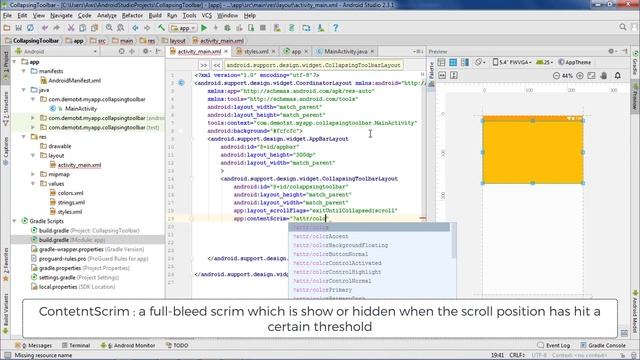Click the Redo arrow icon
Image resolution: width=640 pixels, height=360 pixels.
(57, 28)
